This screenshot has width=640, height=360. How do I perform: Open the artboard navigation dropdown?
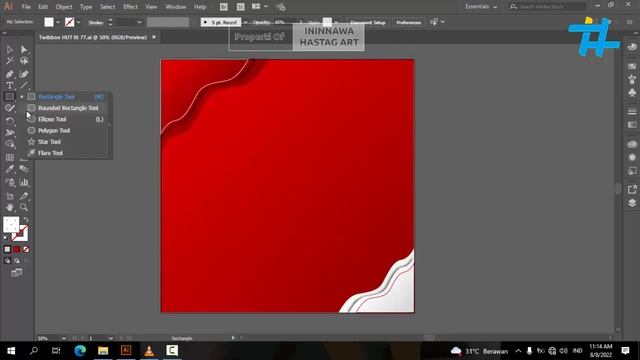(x=111, y=338)
